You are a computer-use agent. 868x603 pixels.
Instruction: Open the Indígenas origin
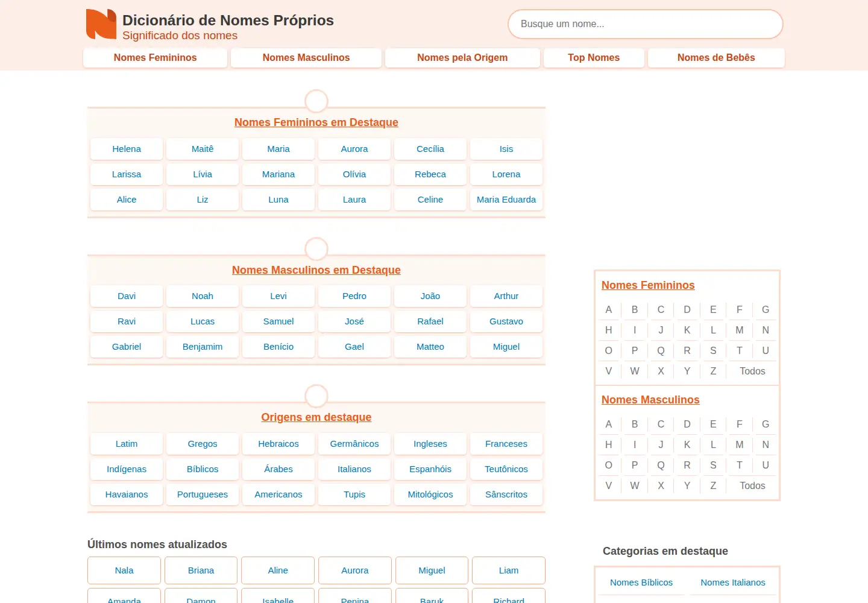[127, 469]
